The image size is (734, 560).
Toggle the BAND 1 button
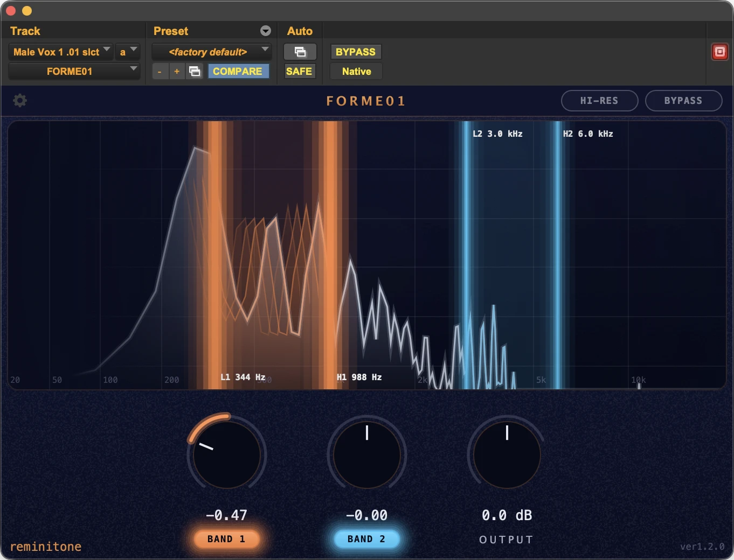(226, 539)
